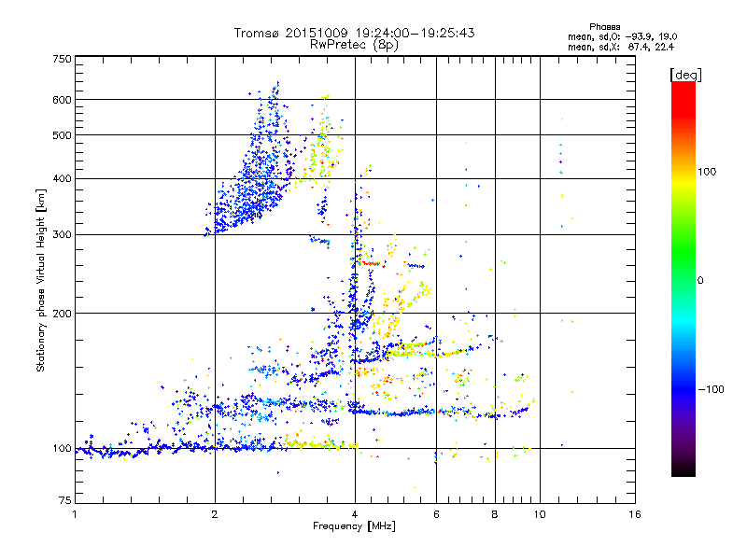
Task: Click the colorbar tick label '-100'
Action: pos(711,389)
